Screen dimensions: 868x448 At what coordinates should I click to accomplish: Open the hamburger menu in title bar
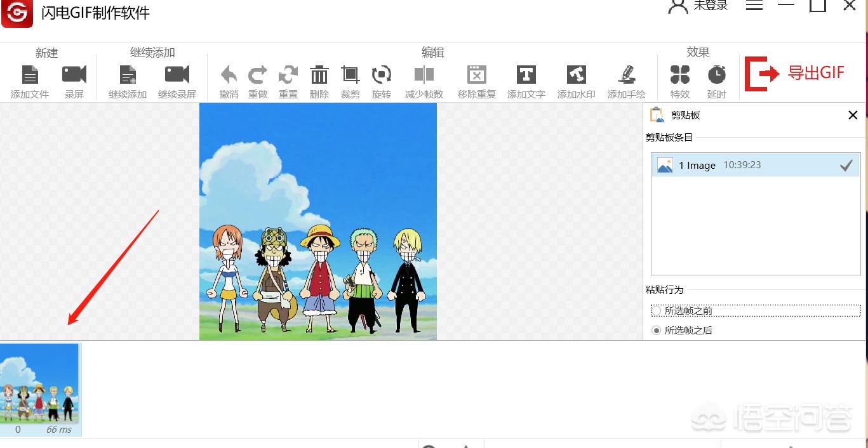754,5
